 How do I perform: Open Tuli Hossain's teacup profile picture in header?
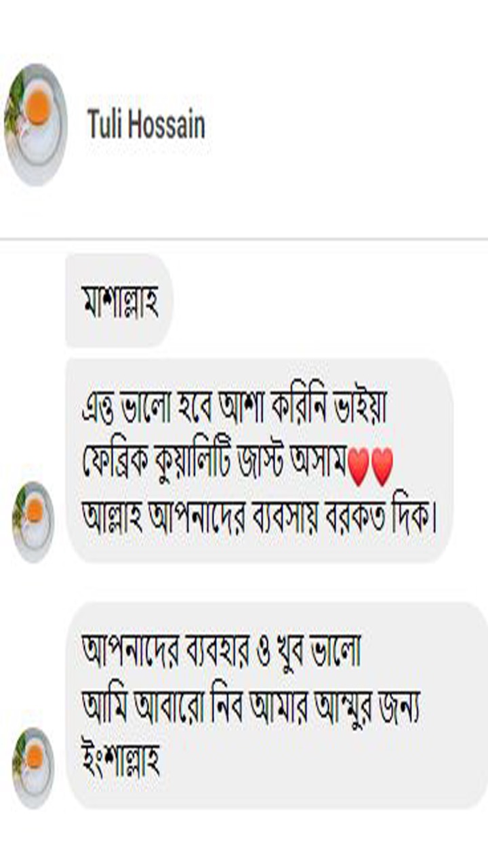tap(35, 125)
